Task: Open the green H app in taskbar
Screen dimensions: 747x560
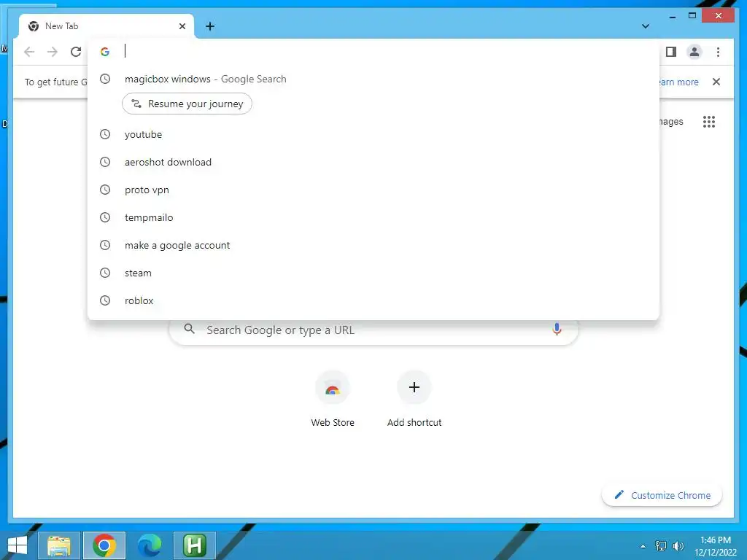Action: [194, 545]
